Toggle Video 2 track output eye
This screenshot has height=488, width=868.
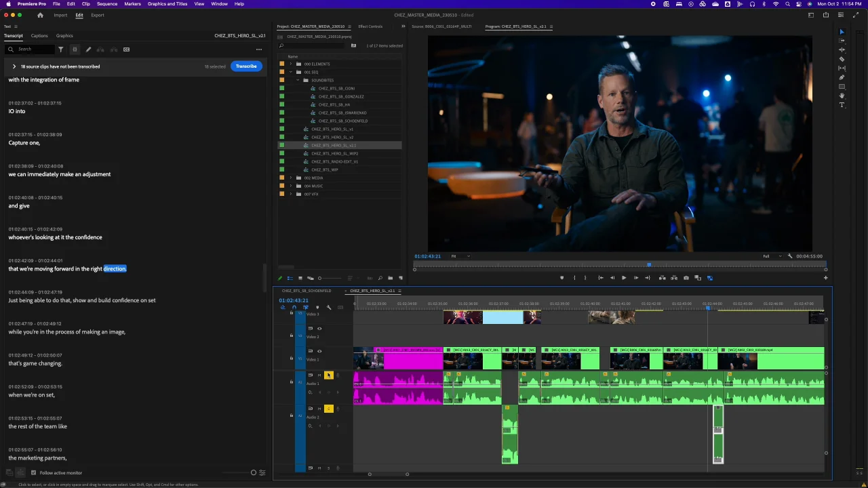pyautogui.click(x=319, y=329)
